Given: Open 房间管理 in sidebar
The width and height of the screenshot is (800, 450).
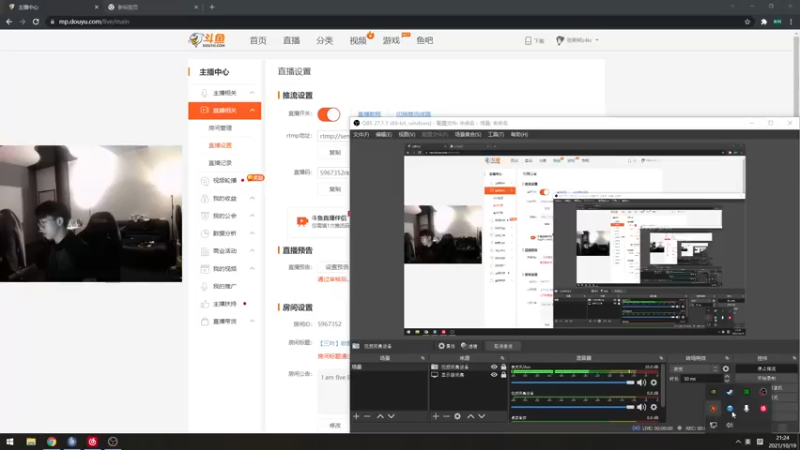Looking at the screenshot, I should coord(220,128).
